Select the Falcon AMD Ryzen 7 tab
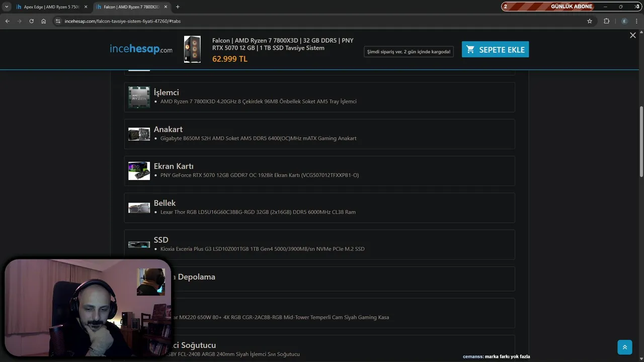Screen dimensions: 644x362 tap(131, 7)
